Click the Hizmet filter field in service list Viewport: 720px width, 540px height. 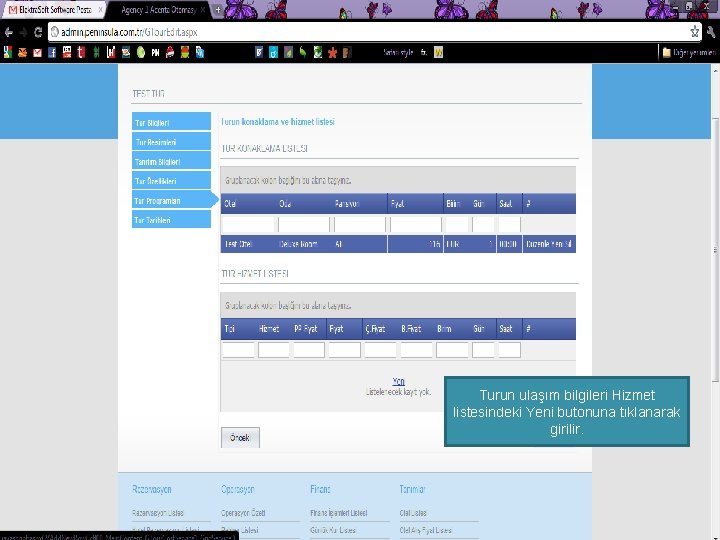[x=273, y=350]
